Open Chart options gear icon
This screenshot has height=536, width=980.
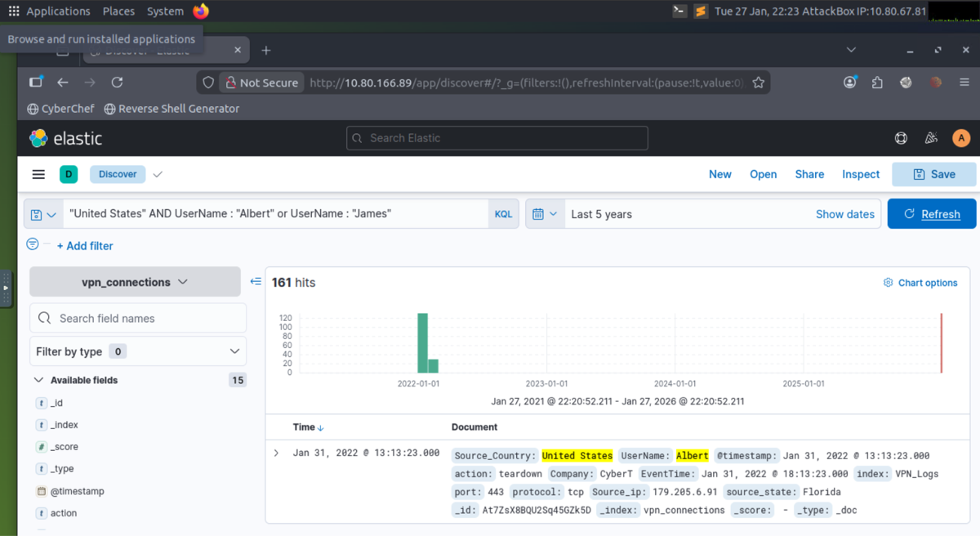pos(889,282)
